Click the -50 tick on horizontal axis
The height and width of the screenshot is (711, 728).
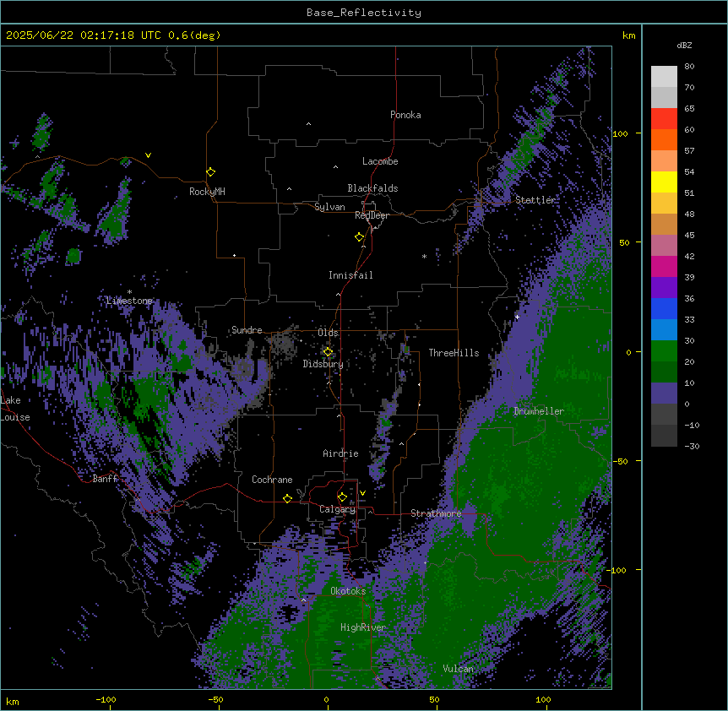(215, 699)
